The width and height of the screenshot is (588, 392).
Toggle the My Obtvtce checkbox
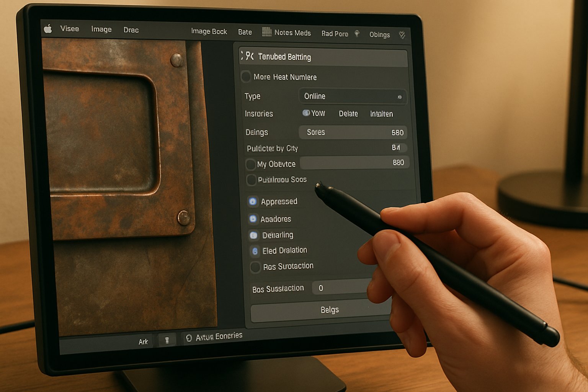[251, 164]
